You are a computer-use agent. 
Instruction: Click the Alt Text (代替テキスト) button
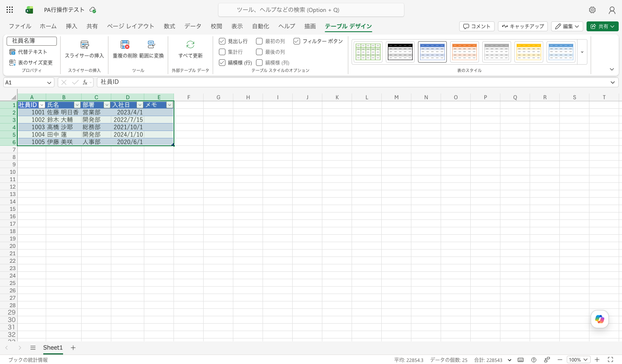28,52
